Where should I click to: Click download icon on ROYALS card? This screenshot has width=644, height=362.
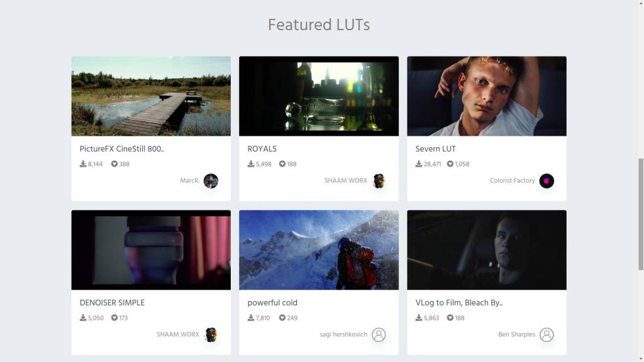(251, 164)
